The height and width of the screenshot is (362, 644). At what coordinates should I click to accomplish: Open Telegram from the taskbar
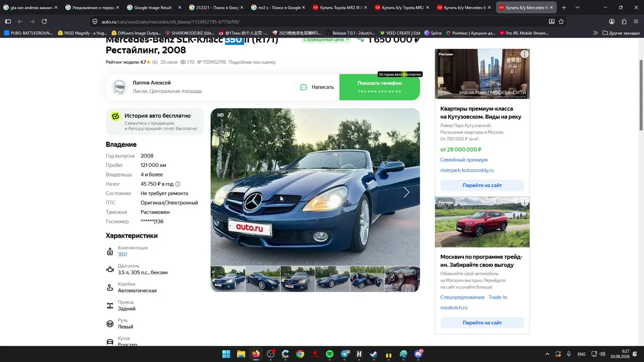click(345, 354)
